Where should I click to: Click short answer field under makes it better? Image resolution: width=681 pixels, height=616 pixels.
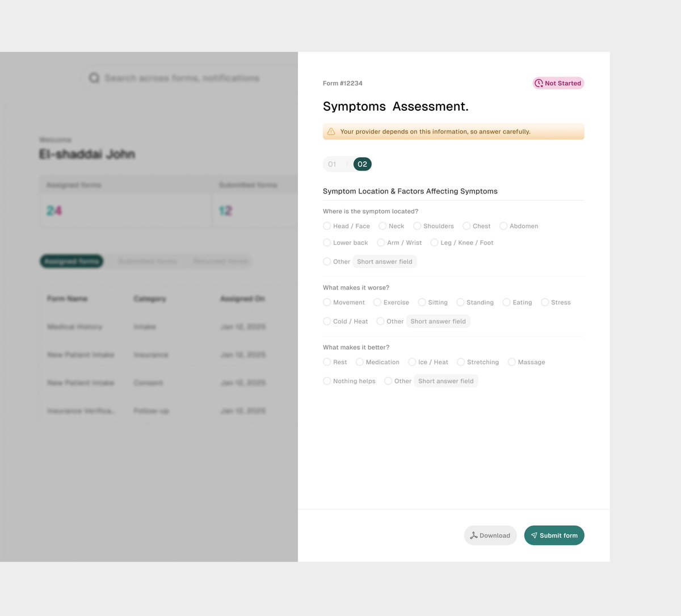446,381
